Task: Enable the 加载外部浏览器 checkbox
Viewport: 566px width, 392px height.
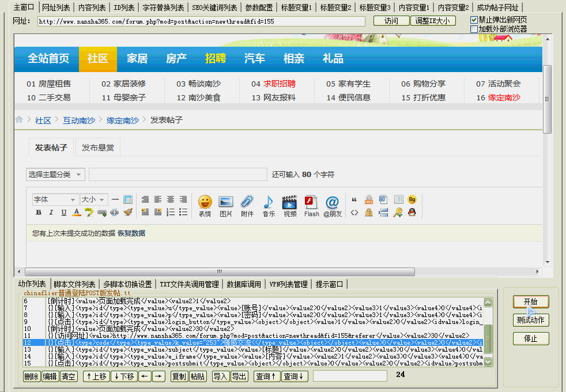Action: coord(474,29)
